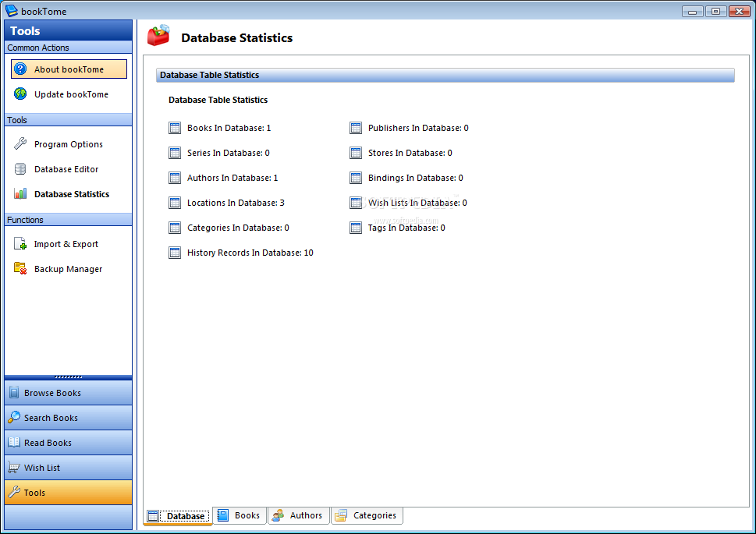Click Stores In Database: 0 text

click(410, 153)
